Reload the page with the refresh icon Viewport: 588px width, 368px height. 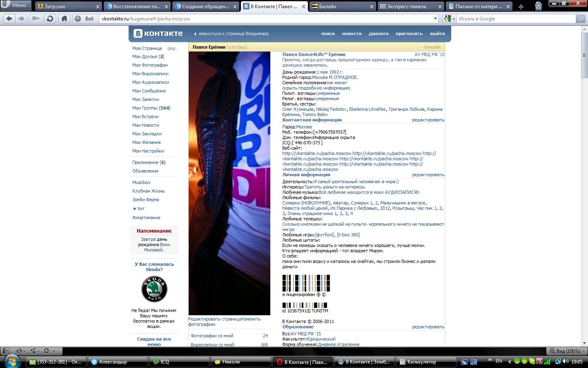coord(50,18)
